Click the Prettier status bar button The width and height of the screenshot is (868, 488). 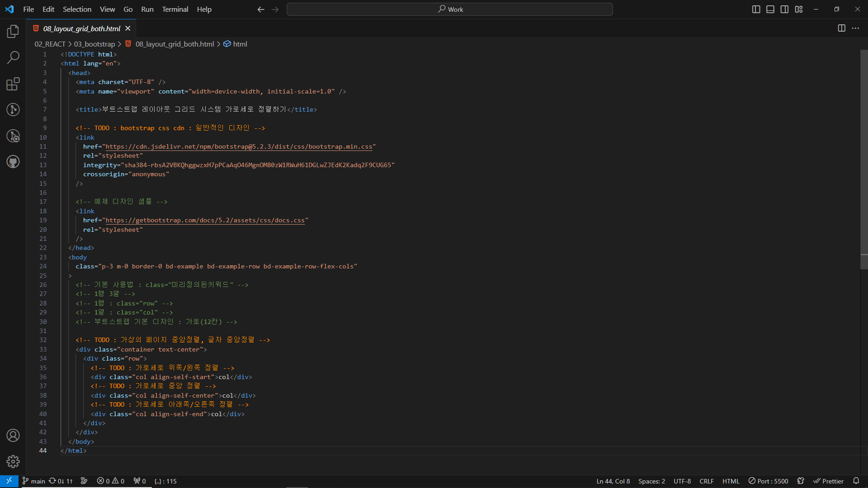[x=828, y=481]
